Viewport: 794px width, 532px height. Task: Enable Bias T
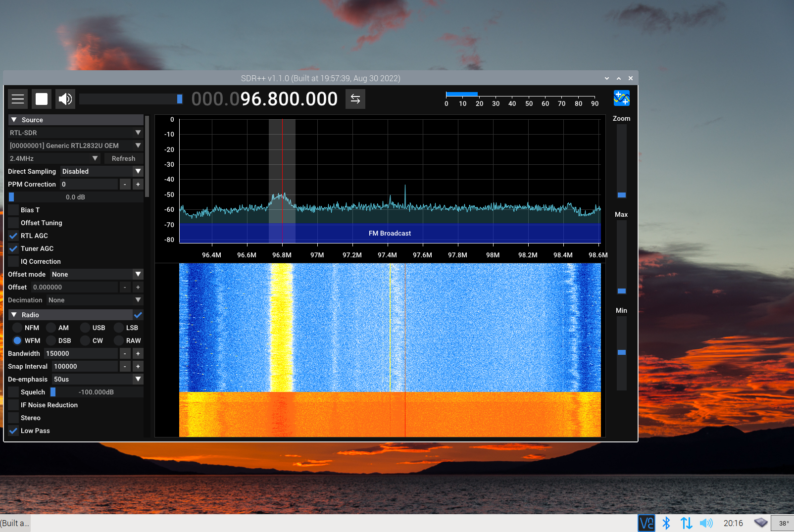[x=13, y=210]
